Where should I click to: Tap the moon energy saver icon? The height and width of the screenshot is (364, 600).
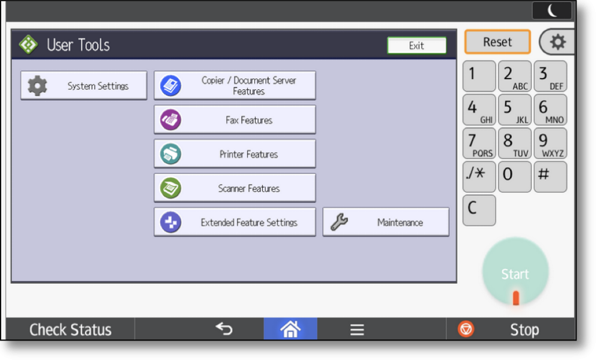(552, 10)
